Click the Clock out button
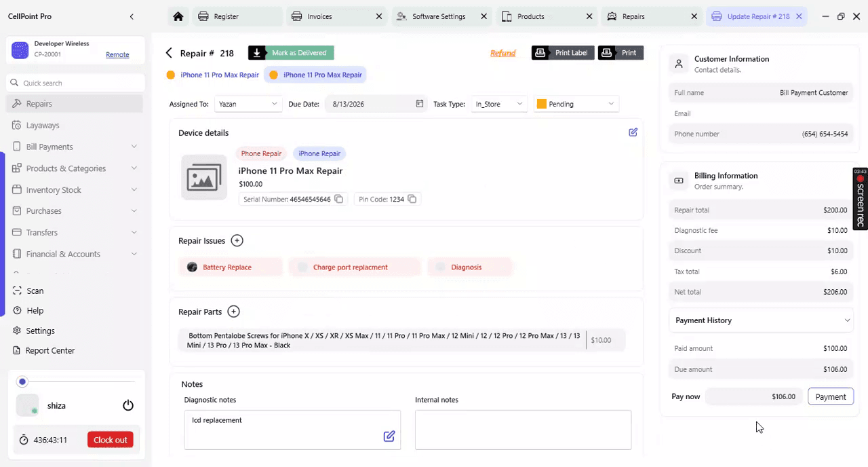The image size is (868, 467). pos(110,440)
